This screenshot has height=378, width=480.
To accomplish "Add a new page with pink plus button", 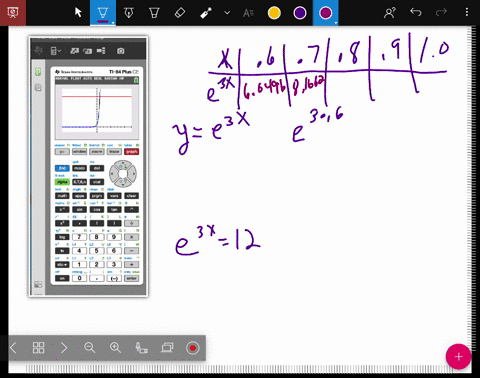I will coord(458,357).
